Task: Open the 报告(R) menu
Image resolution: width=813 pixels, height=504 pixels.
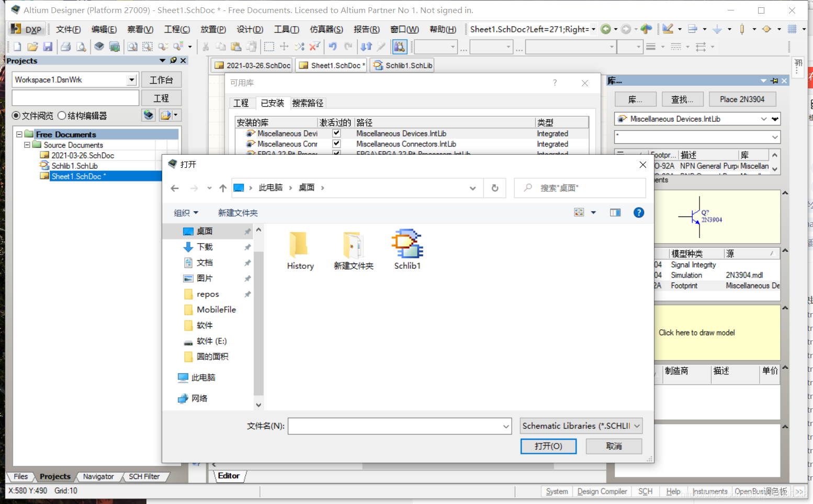Action: 367,29
